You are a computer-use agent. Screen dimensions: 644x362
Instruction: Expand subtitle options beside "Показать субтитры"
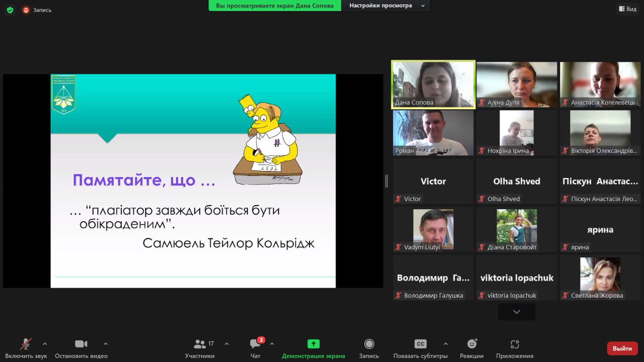click(445, 344)
